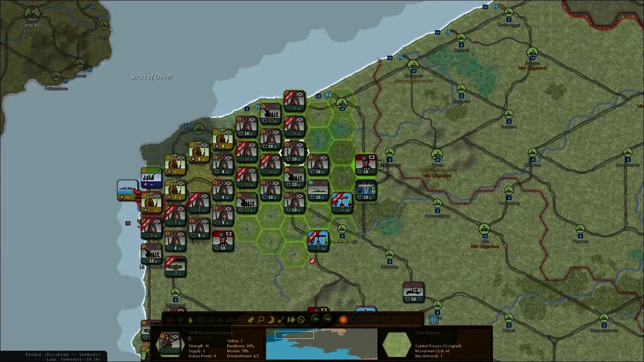Click the Tournai town marker
The width and height of the screenshot is (644, 362).
click(580, 229)
